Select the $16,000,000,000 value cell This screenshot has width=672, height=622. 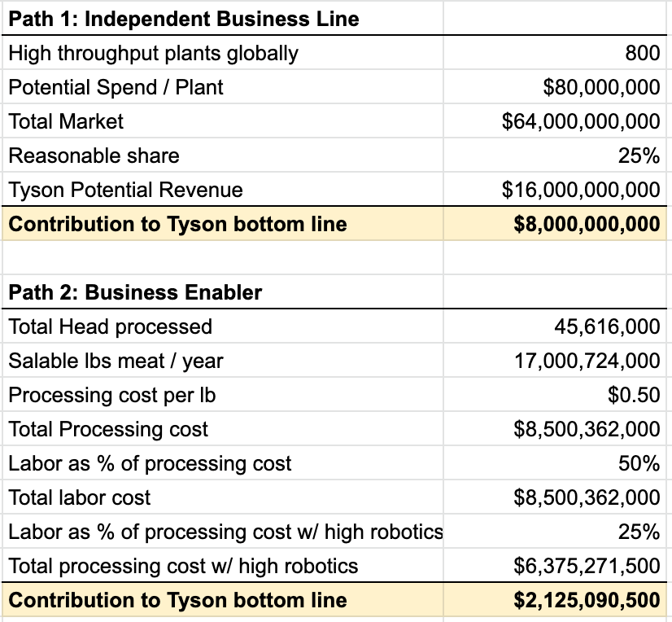[555, 190]
